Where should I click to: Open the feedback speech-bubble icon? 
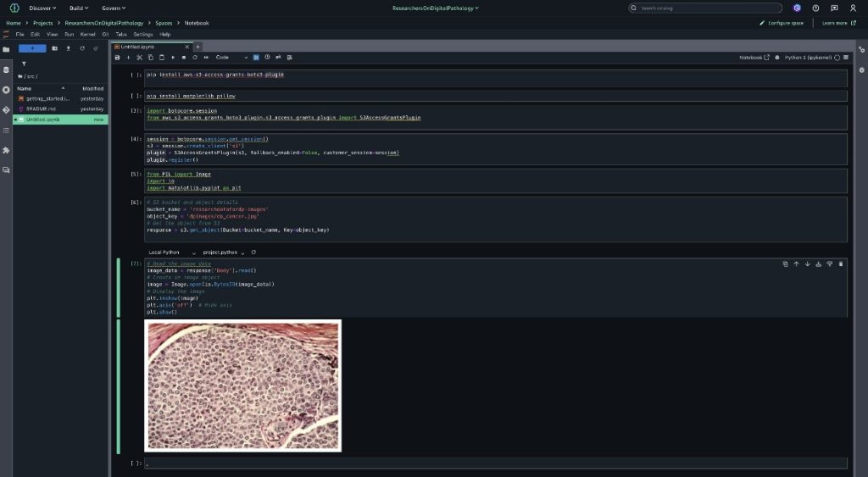pos(834,8)
